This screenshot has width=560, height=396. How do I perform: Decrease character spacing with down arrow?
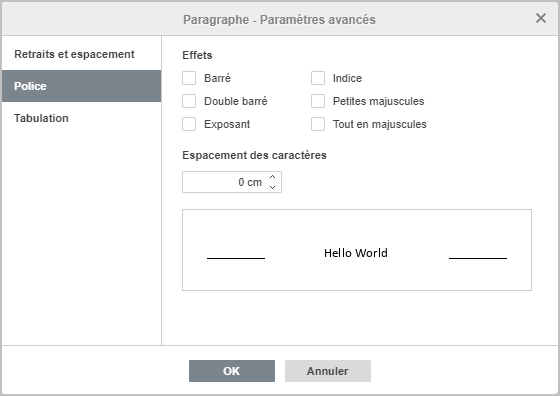(272, 187)
